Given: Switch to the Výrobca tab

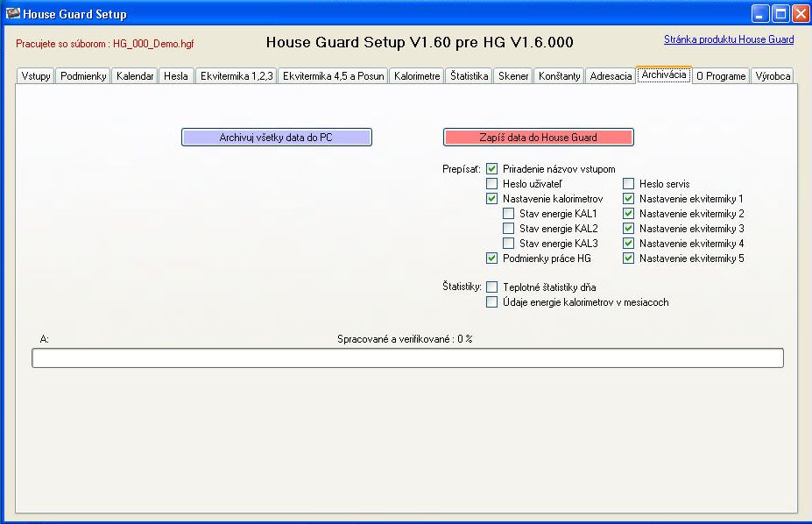Looking at the screenshot, I should coord(772,76).
